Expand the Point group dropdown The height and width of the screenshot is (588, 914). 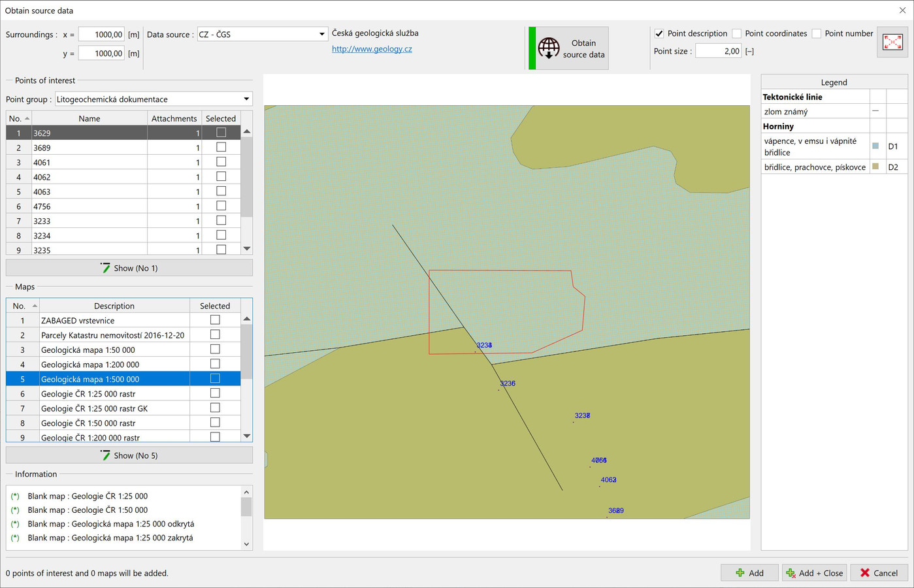click(246, 99)
